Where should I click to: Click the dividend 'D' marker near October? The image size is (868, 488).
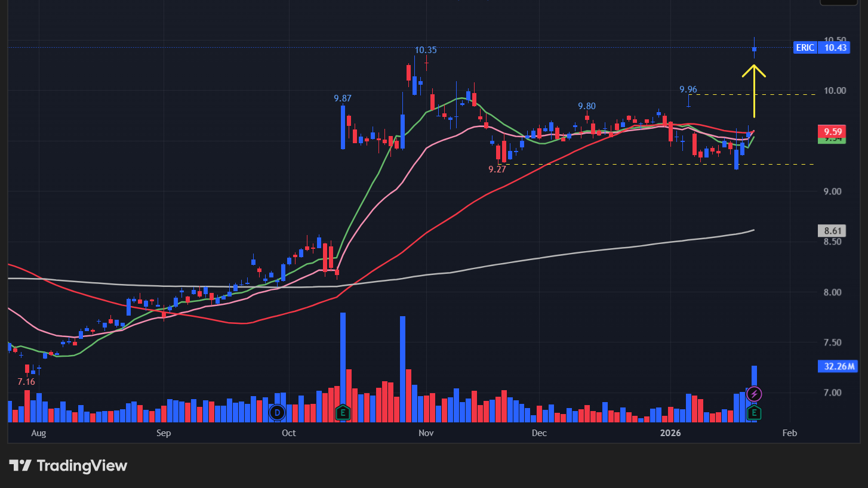click(276, 412)
